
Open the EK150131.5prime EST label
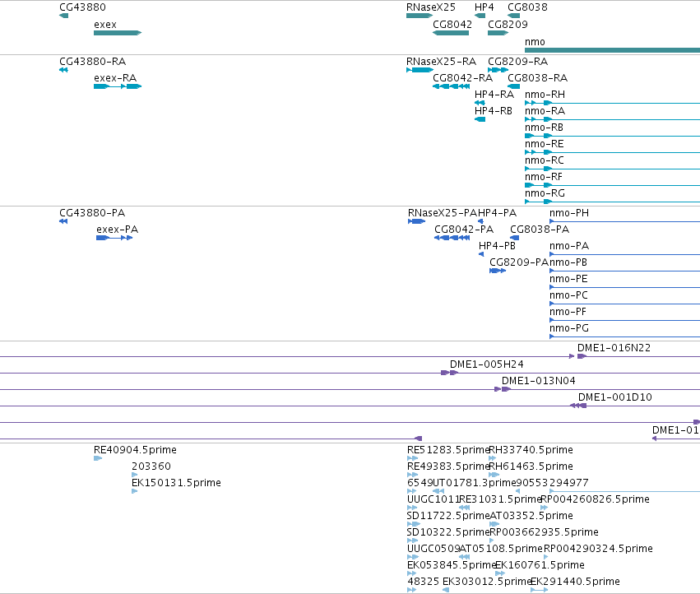point(176,483)
